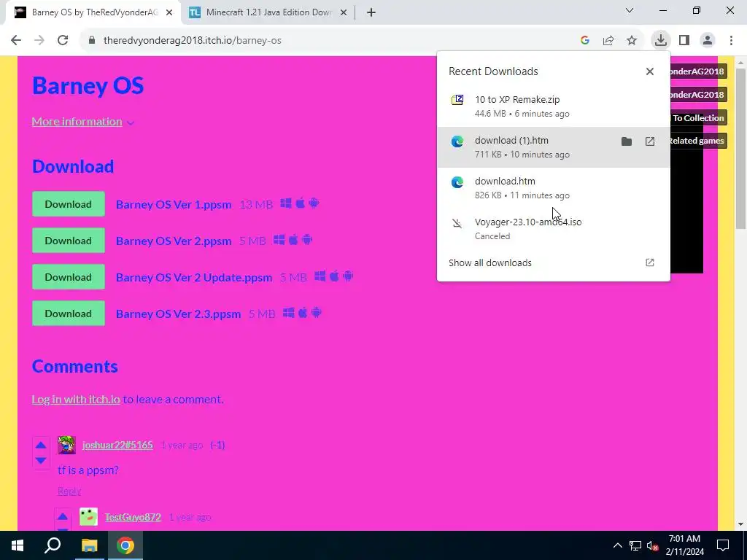
Task: Click the taskbar clock showing 7:01 AM
Action: pos(684,545)
